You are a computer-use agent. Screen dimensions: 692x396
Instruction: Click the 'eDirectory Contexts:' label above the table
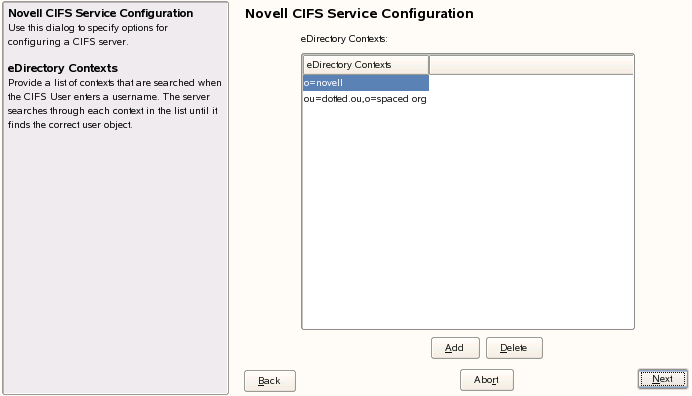click(x=344, y=39)
